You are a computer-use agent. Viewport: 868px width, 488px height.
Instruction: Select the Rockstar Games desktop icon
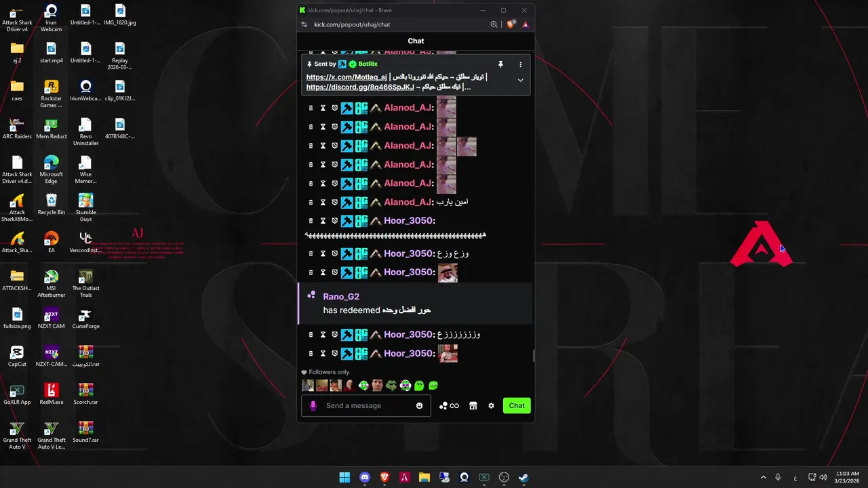pos(51,93)
